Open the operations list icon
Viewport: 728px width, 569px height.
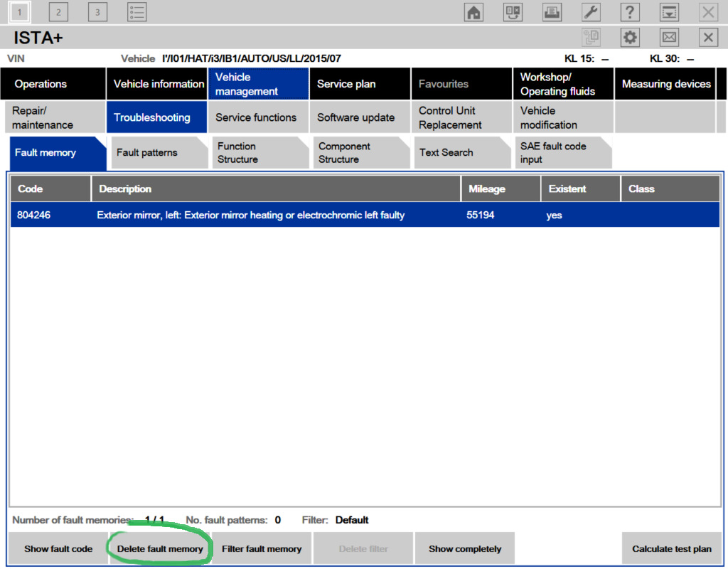(x=137, y=12)
